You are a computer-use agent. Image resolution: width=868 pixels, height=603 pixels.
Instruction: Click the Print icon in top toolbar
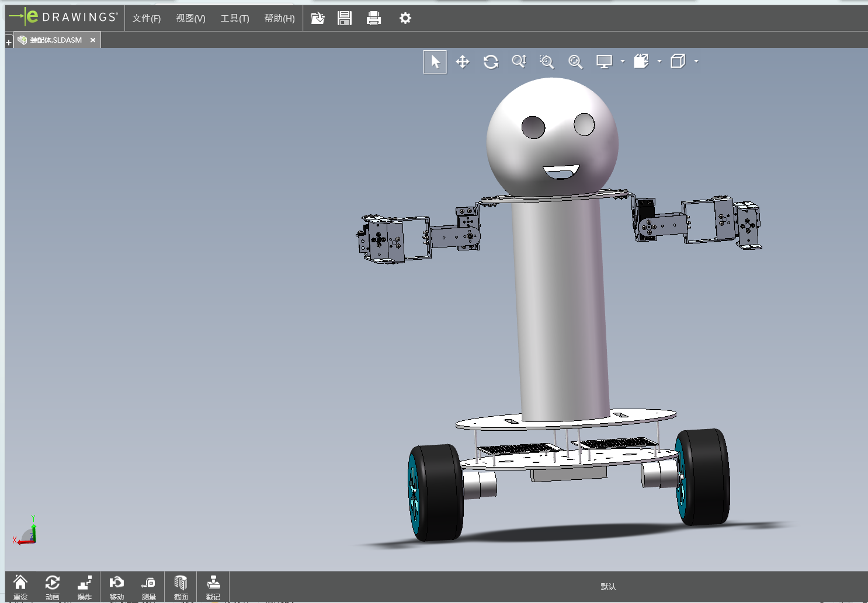(x=374, y=18)
